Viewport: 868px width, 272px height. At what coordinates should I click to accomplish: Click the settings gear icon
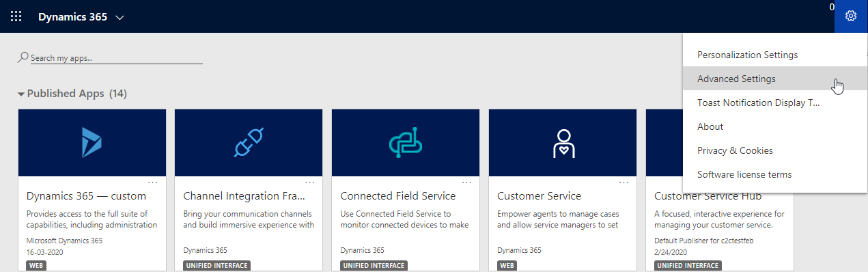(851, 16)
